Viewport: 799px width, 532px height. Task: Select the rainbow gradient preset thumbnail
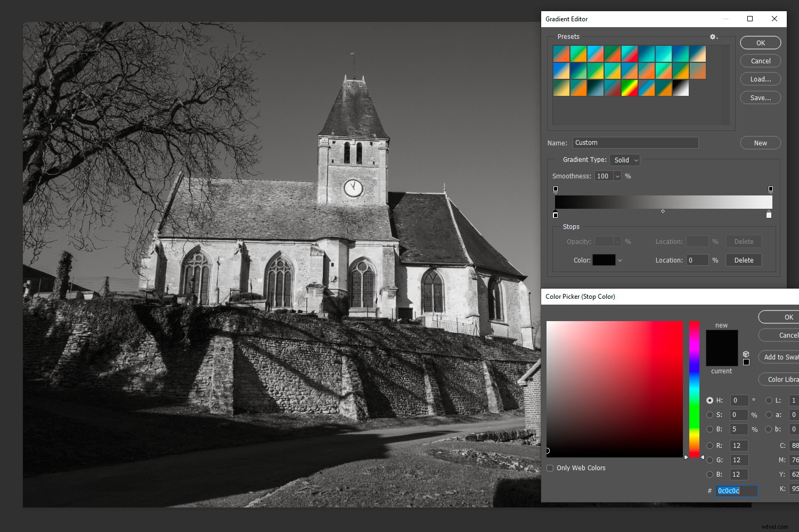click(x=629, y=88)
